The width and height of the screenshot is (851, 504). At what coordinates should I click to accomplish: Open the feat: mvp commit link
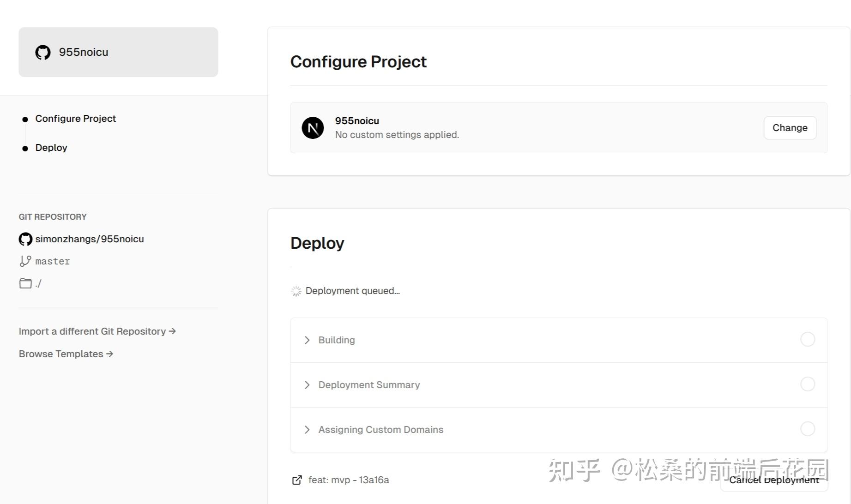(349, 480)
